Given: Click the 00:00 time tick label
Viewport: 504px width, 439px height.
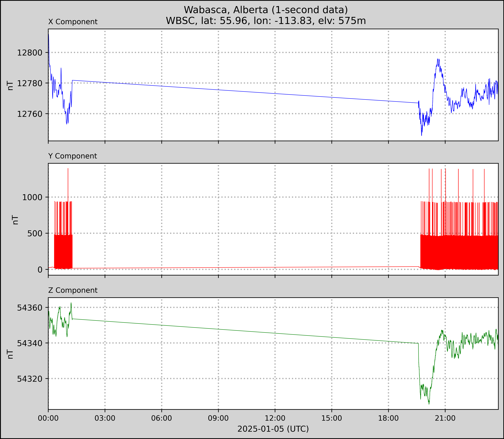Looking at the screenshot, I should 48,418.
